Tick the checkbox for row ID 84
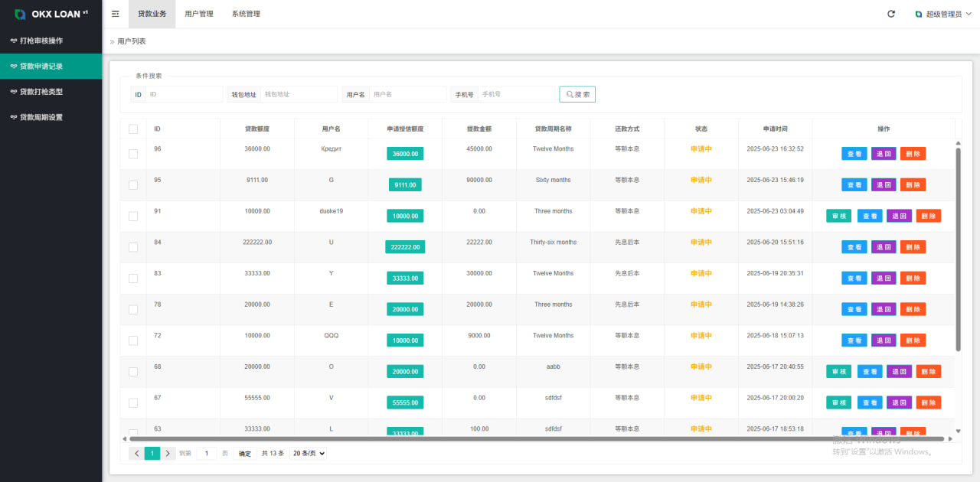This screenshot has width=980, height=482. tap(133, 247)
